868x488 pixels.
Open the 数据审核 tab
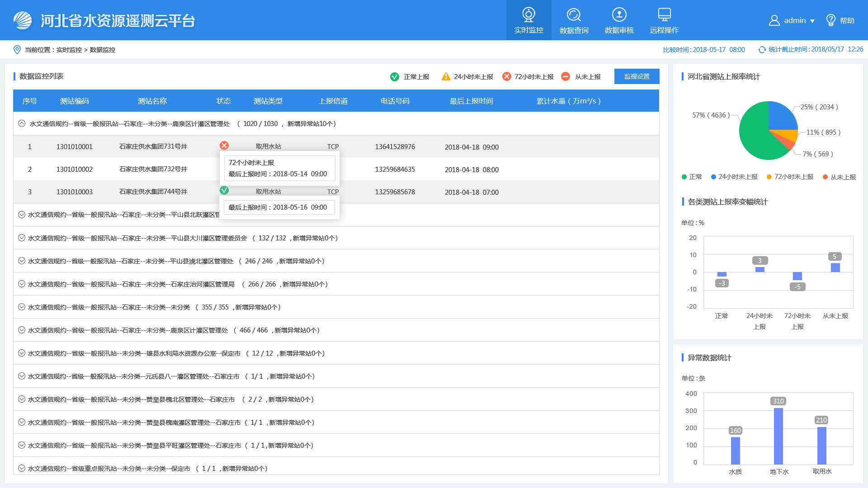tap(619, 20)
